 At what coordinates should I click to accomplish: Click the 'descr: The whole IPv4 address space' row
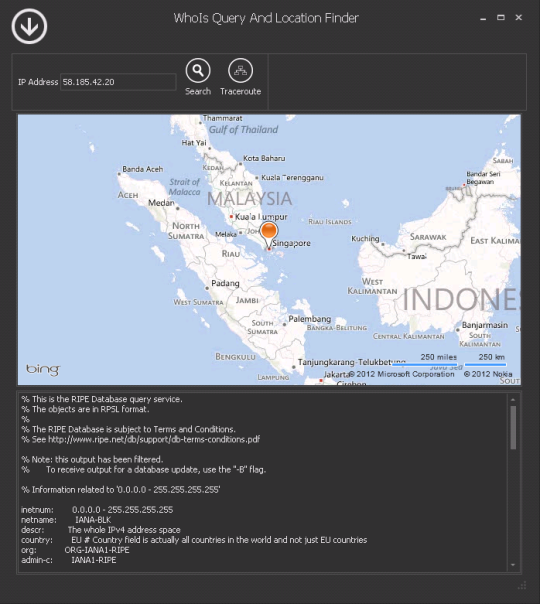(101, 530)
